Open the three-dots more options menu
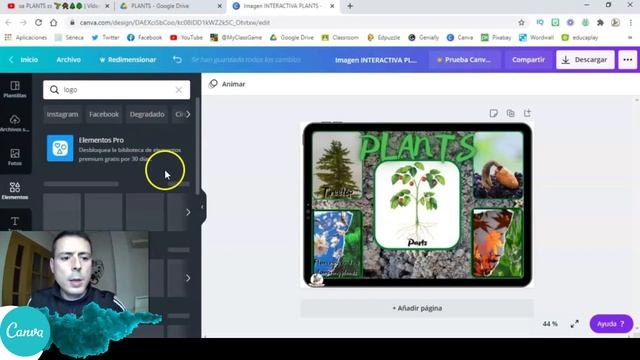 coord(628,60)
